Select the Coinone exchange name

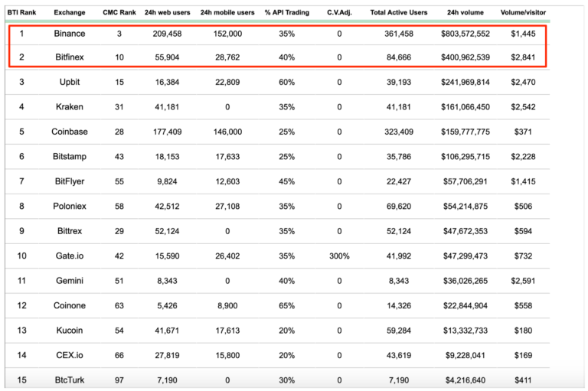coord(70,305)
